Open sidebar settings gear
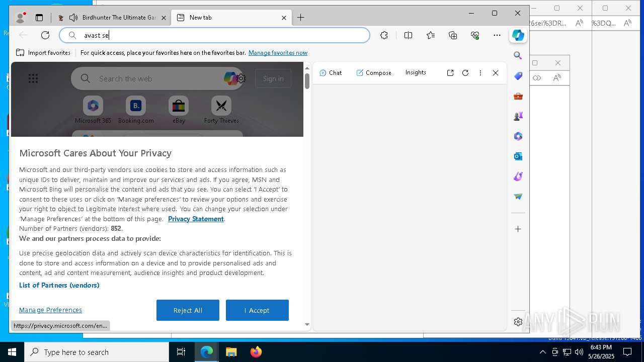The image size is (644, 362). (518, 322)
